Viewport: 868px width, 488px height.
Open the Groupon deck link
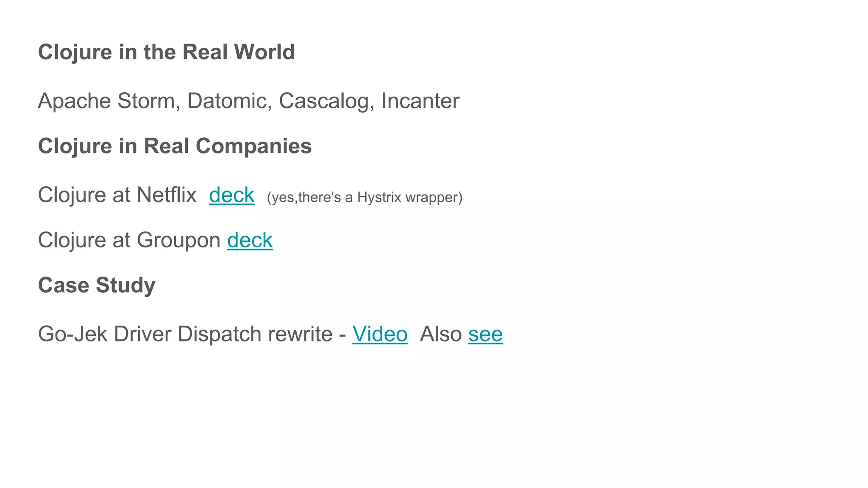pyautogui.click(x=250, y=240)
